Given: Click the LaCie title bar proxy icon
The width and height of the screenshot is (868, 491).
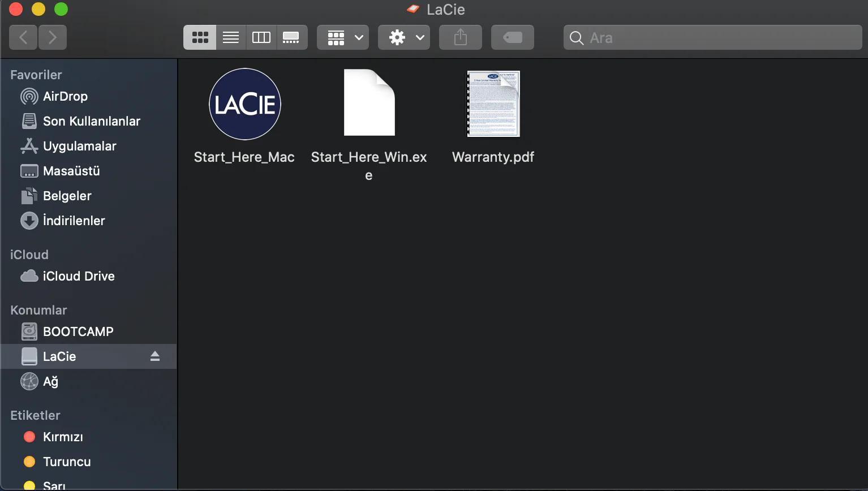Looking at the screenshot, I should [414, 9].
